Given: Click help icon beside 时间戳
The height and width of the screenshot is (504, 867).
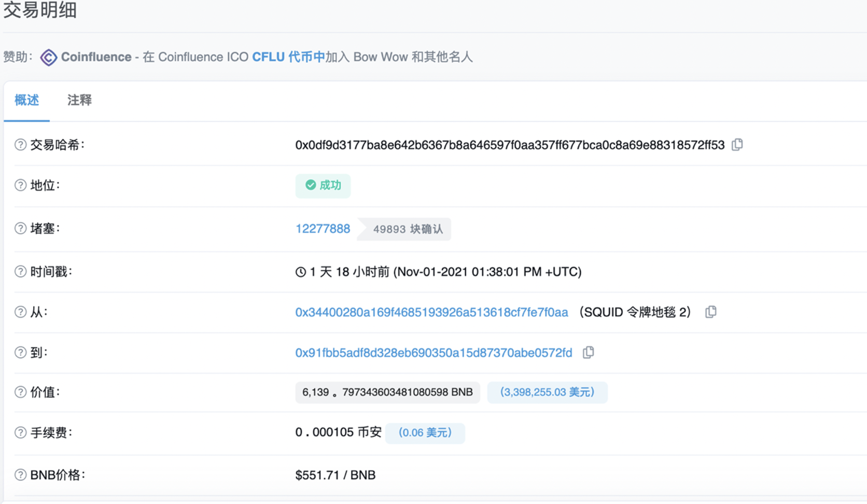Looking at the screenshot, I should [x=20, y=271].
